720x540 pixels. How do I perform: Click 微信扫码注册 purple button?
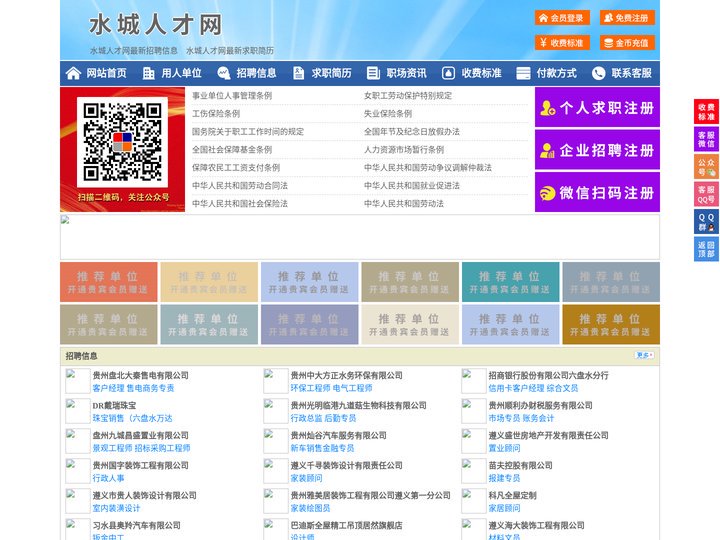pyautogui.click(x=597, y=192)
